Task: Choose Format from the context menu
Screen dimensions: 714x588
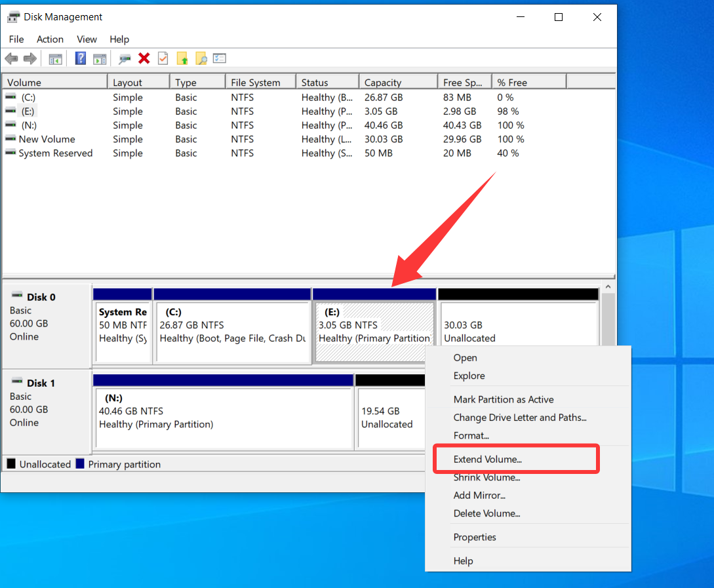Action: [528, 435]
